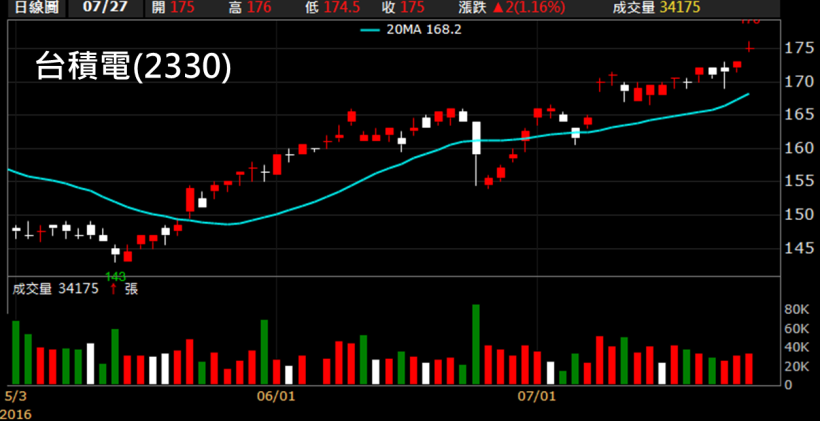The image size is (820, 421).
Task: Click the 145 price axis label
Action: click(800, 248)
